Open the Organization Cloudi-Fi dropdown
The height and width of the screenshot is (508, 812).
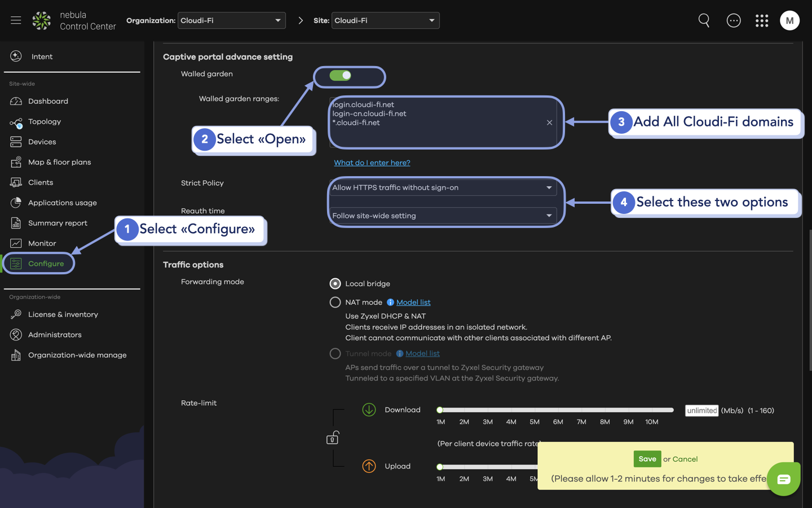coord(231,20)
